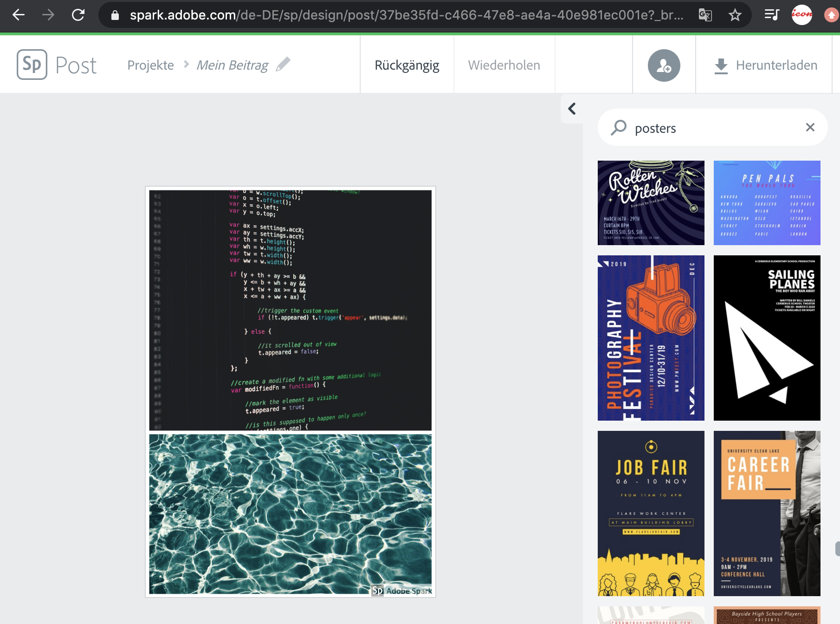Open the browser media control icon
The height and width of the screenshot is (624, 840).
(x=771, y=15)
